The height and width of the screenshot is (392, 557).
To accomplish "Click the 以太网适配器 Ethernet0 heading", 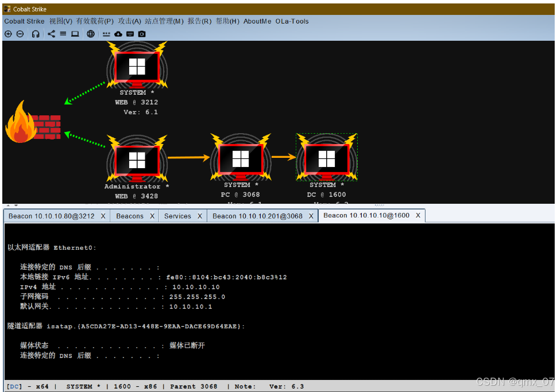I will point(52,247).
